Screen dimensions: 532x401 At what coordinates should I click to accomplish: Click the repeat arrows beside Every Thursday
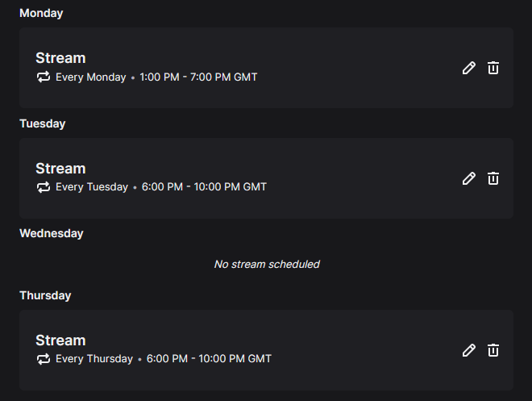click(44, 359)
